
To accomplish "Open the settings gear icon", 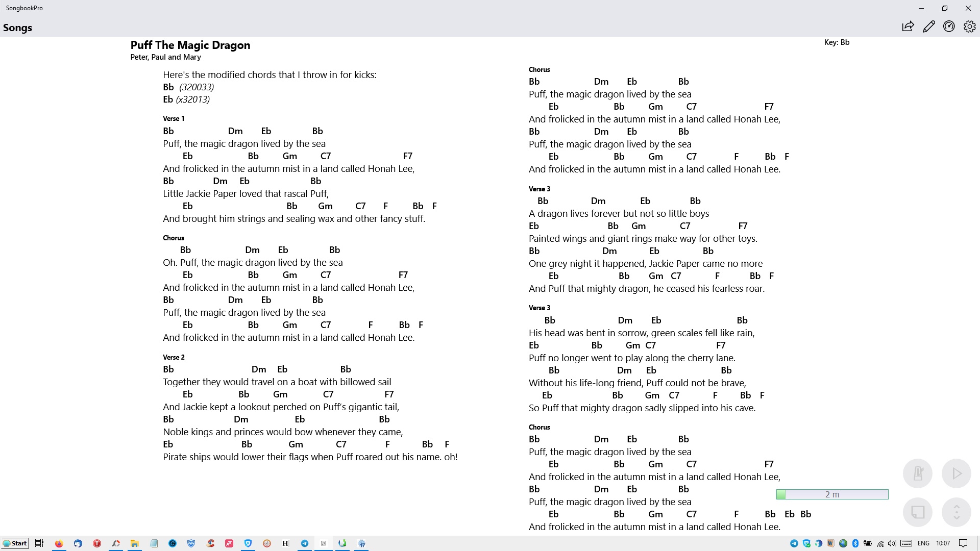I will pos(969,27).
